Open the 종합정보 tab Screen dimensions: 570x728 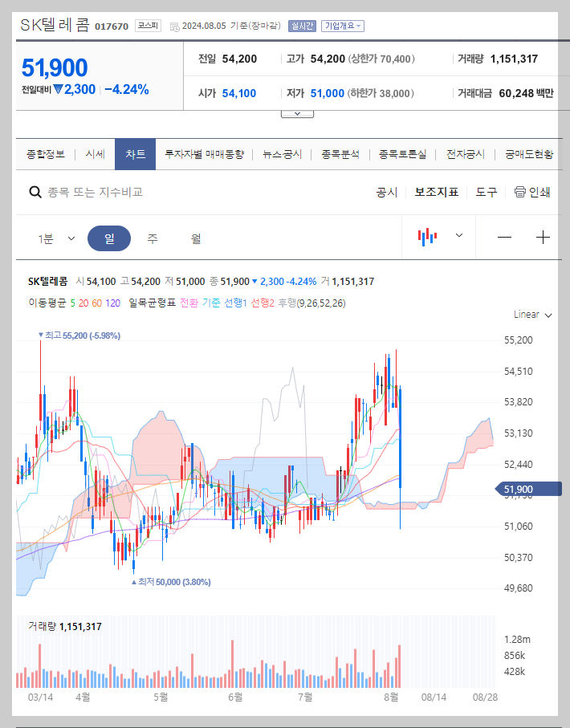click(x=46, y=154)
